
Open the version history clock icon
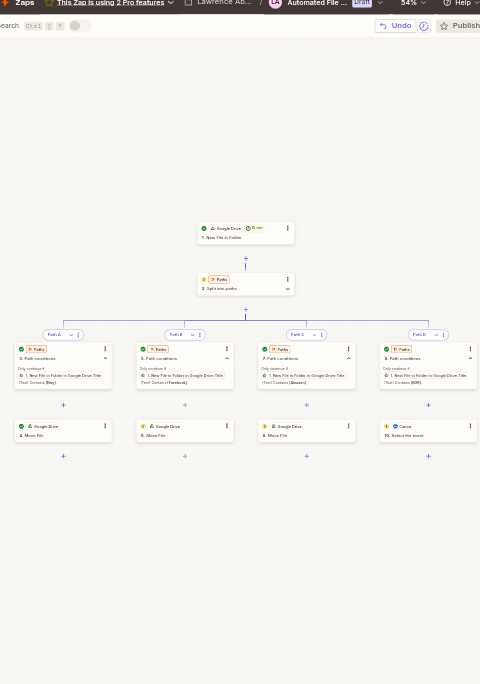[424, 26]
